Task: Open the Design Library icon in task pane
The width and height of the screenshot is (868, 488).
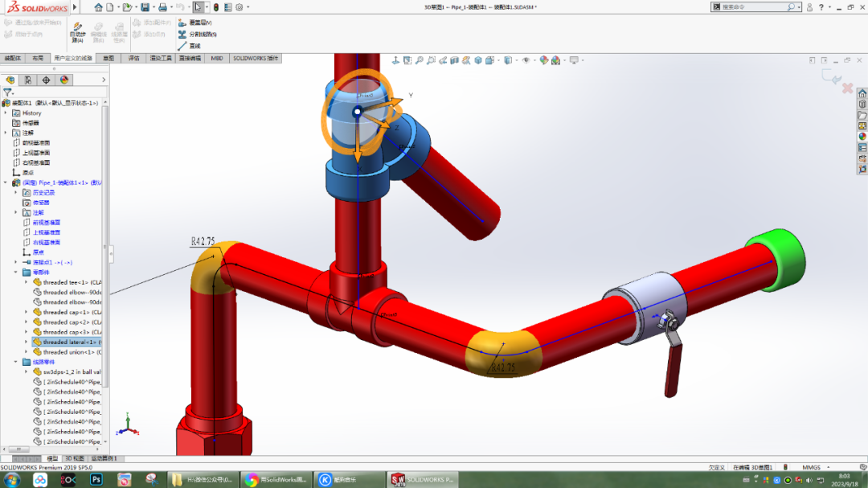Action: (862, 105)
